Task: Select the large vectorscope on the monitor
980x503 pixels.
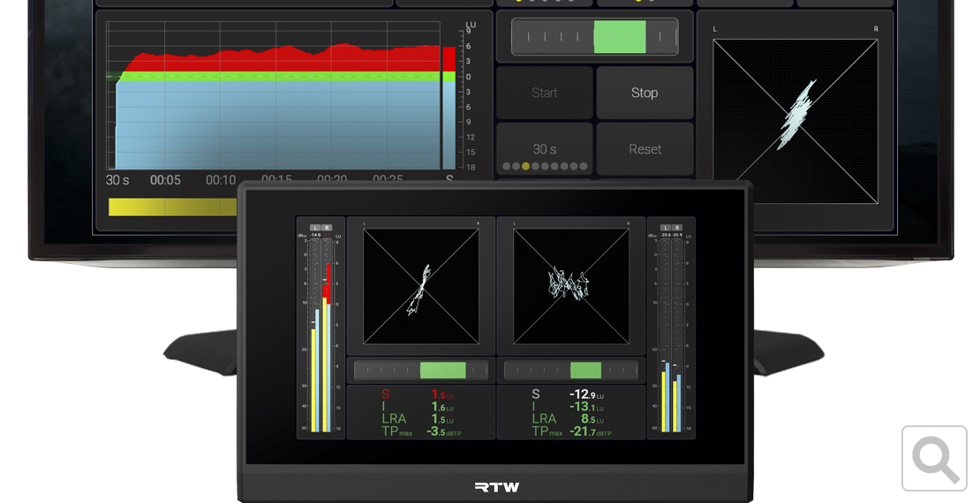Action: click(795, 121)
